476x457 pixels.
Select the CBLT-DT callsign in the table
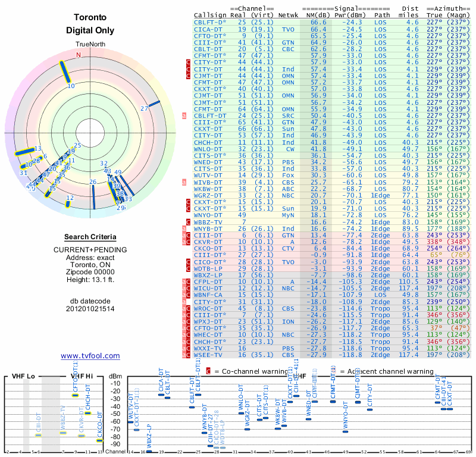pos(208,49)
